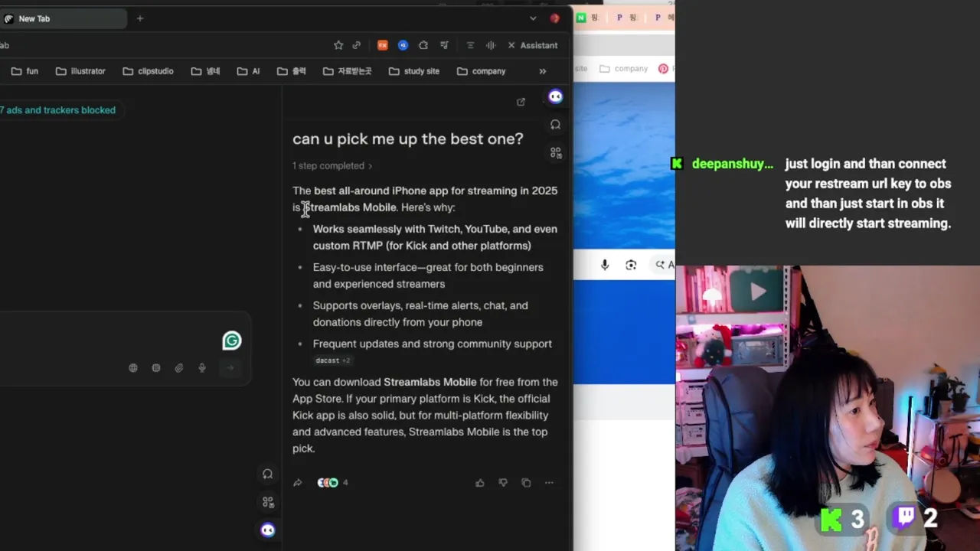Screen dimensions: 980x551
Task: Click the 'can u pick me up the best one?' heading
Action: point(407,139)
